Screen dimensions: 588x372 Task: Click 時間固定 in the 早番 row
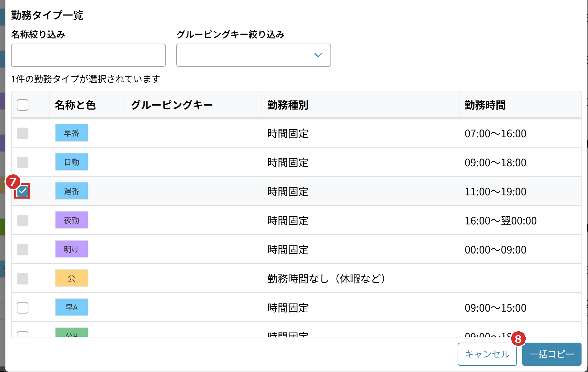[x=288, y=133]
